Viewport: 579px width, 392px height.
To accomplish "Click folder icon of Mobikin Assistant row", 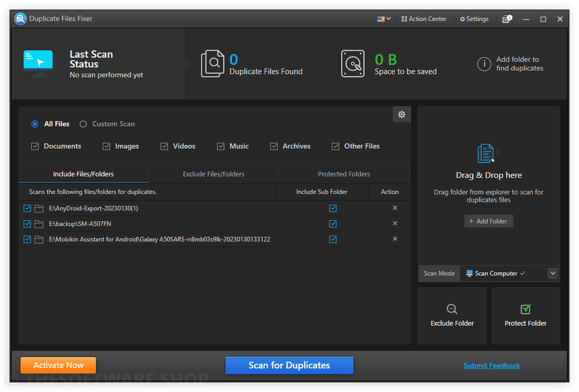I will click(39, 239).
